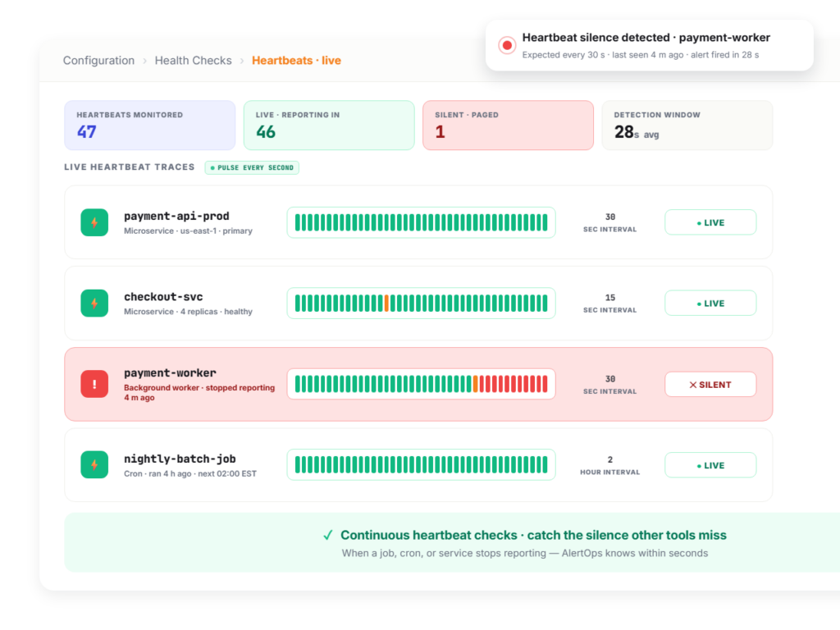Toggle the Pulse Every Second badge
This screenshot has width=840, height=630.
pos(252,167)
